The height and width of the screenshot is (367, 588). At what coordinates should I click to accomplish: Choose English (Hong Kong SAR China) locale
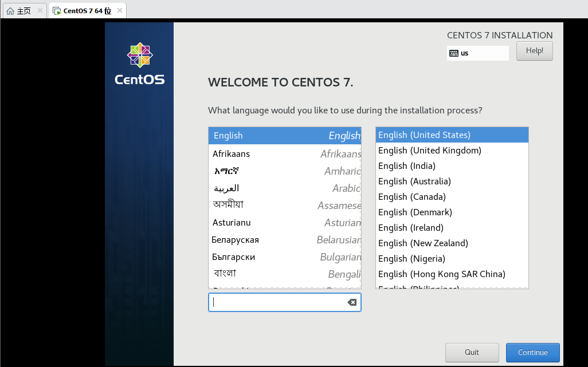coord(452,274)
